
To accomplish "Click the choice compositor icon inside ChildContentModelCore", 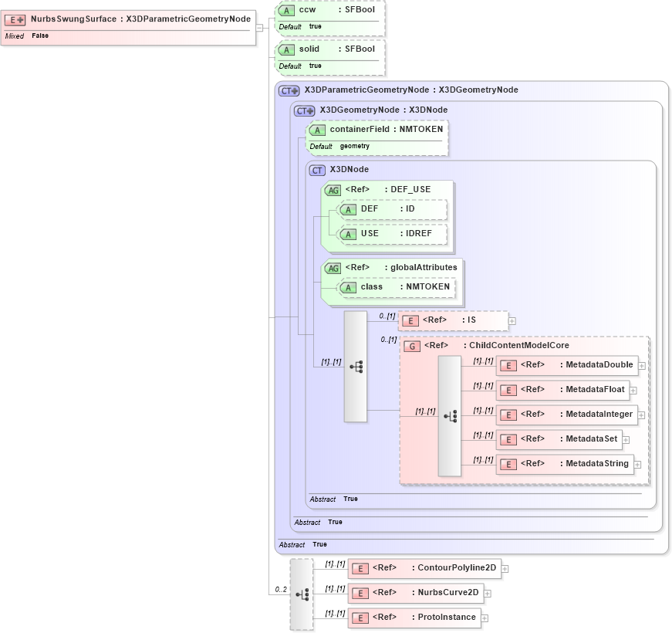I will point(450,416).
